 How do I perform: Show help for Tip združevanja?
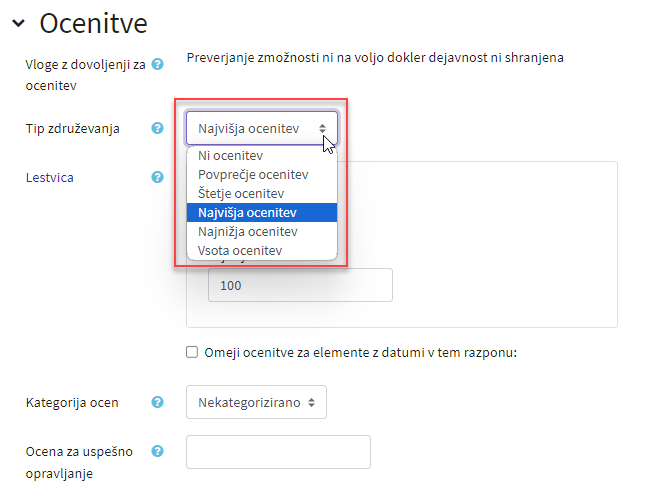pos(157,129)
